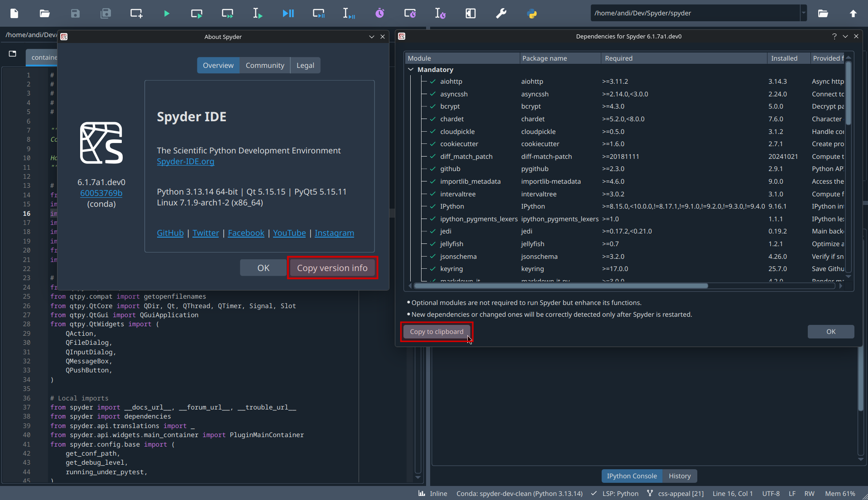Roll up the Dependencies dialog window
The height and width of the screenshot is (500, 868).
tap(845, 36)
